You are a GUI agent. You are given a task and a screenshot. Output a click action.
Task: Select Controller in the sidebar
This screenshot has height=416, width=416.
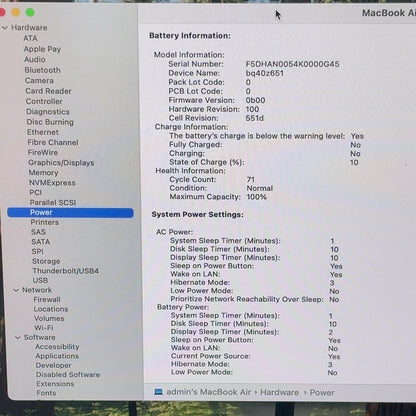click(44, 101)
